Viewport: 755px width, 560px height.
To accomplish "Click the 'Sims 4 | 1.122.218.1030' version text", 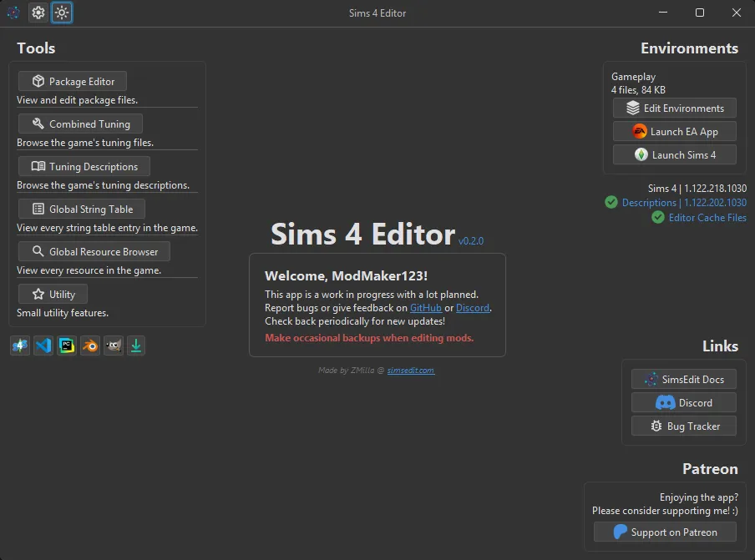I will (x=697, y=188).
